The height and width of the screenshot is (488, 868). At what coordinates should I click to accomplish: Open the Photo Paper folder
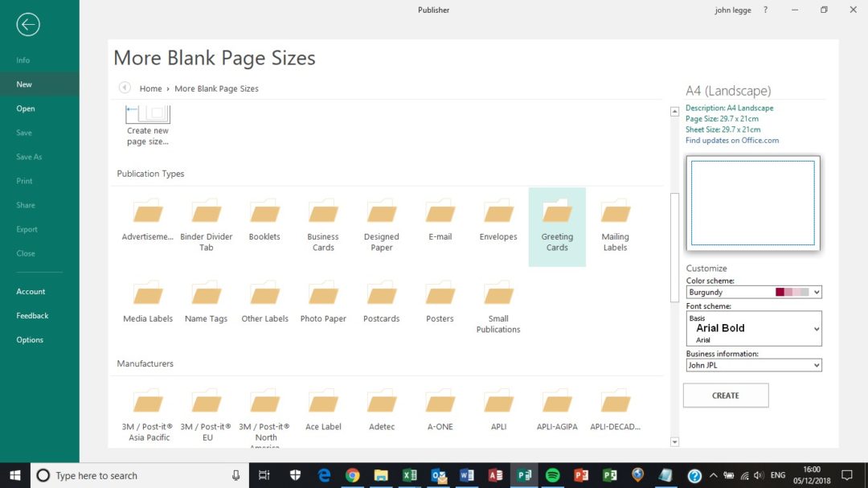coord(323,302)
